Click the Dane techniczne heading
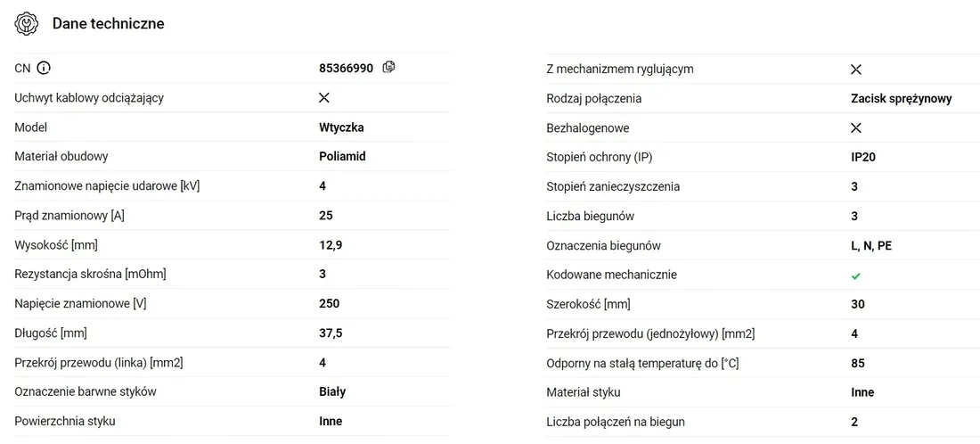 [108, 24]
